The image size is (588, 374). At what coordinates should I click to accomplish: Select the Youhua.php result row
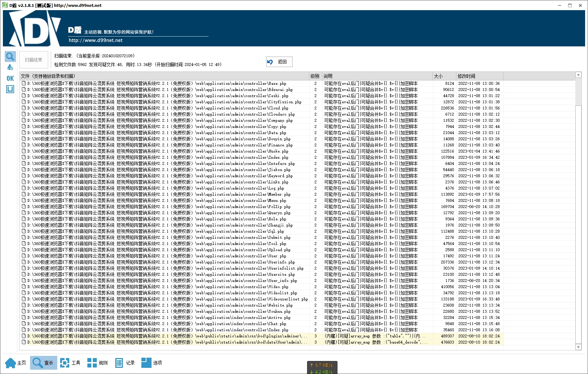[x=262, y=311]
